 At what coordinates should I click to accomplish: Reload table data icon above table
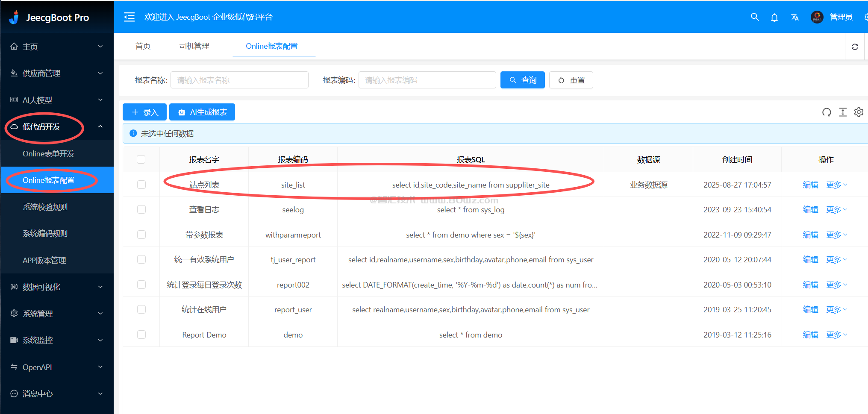pos(827,112)
